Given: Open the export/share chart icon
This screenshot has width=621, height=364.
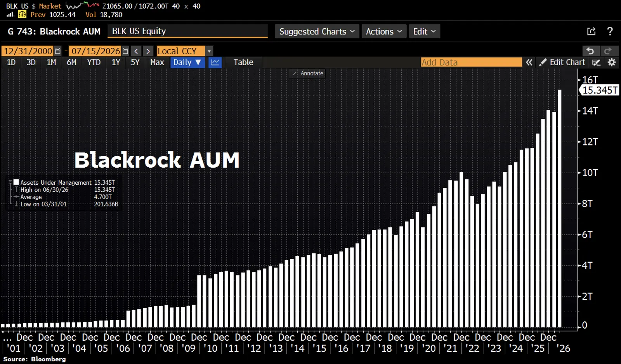Looking at the screenshot, I should tap(591, 31).
